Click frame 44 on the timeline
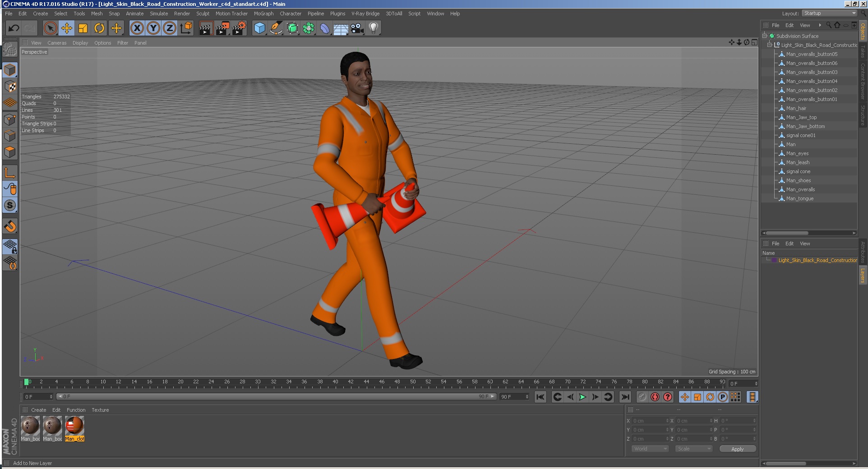 pos(366,382)
